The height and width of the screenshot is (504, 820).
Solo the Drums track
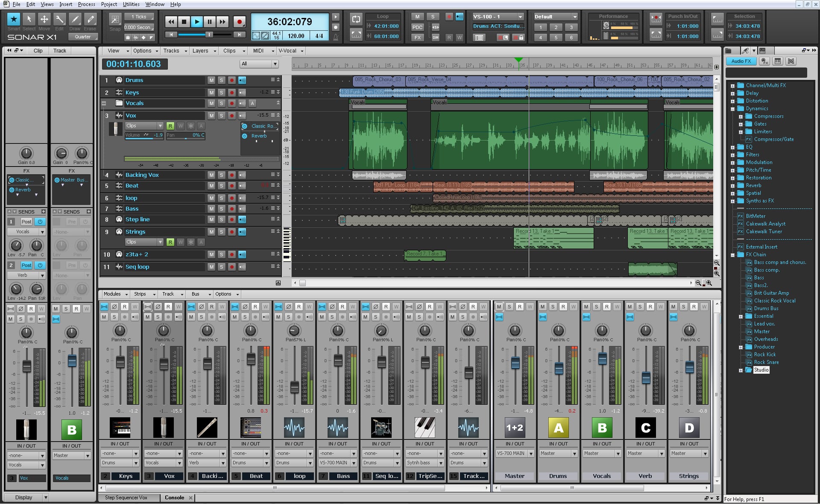tap(221, 80)
